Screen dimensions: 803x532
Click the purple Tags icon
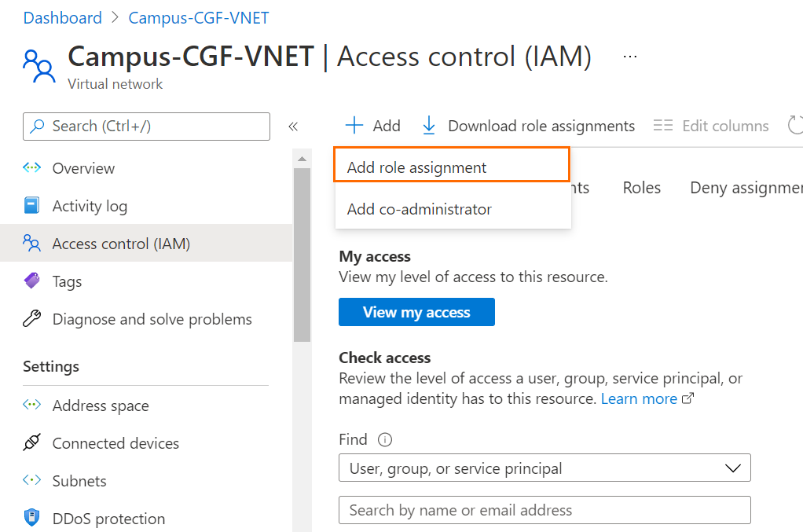(31, 281)
